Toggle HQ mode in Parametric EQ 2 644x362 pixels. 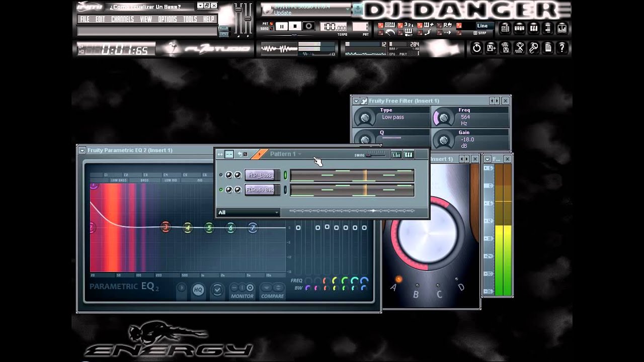[x=198, y=290]
